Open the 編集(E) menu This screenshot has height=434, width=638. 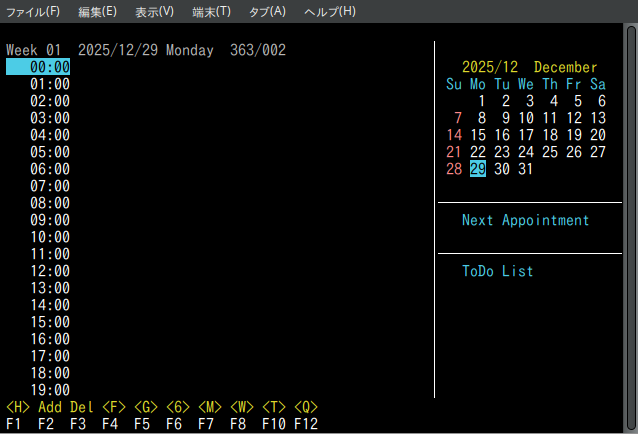97,11
